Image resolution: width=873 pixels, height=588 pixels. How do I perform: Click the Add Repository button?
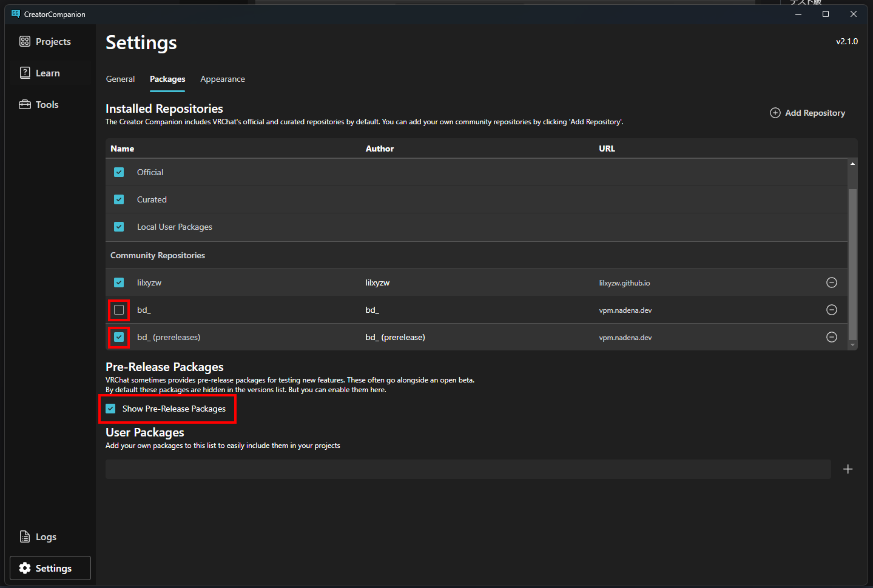807,113
